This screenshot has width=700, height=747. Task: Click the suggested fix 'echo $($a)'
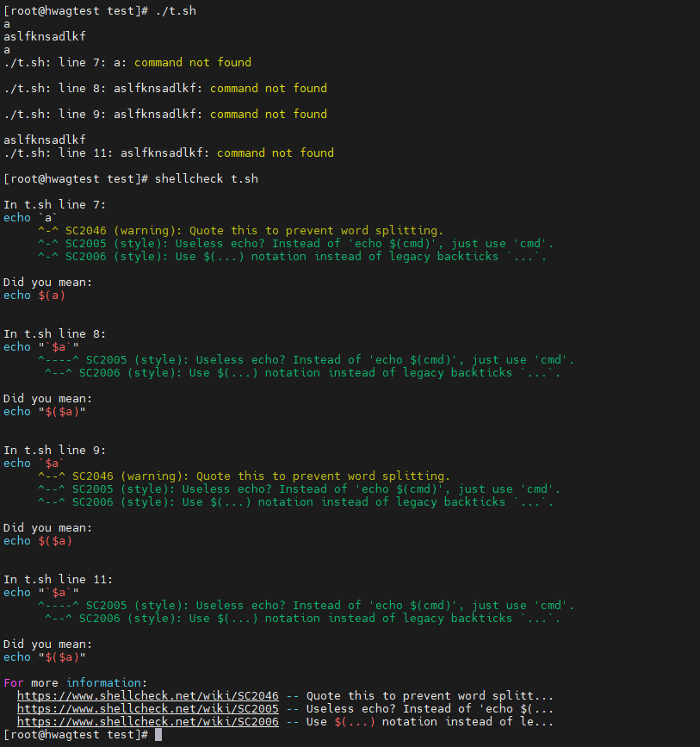[x=38, y=541]
